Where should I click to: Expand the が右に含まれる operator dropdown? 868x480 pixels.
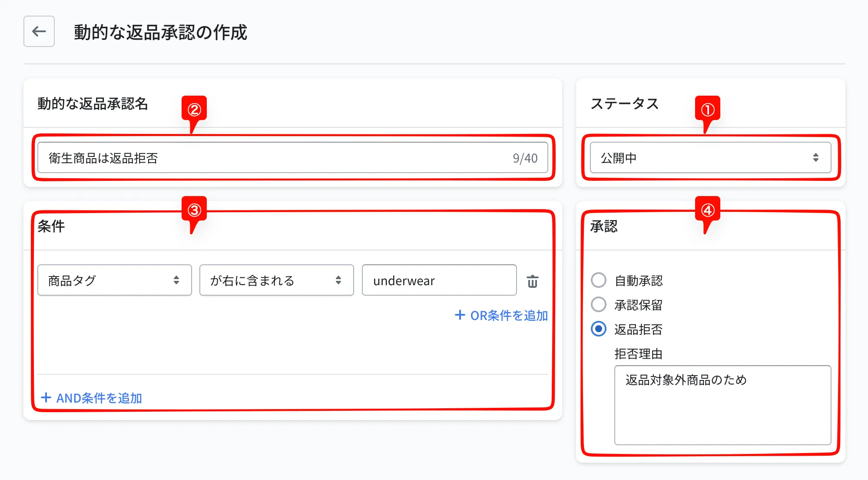point(277,280)
